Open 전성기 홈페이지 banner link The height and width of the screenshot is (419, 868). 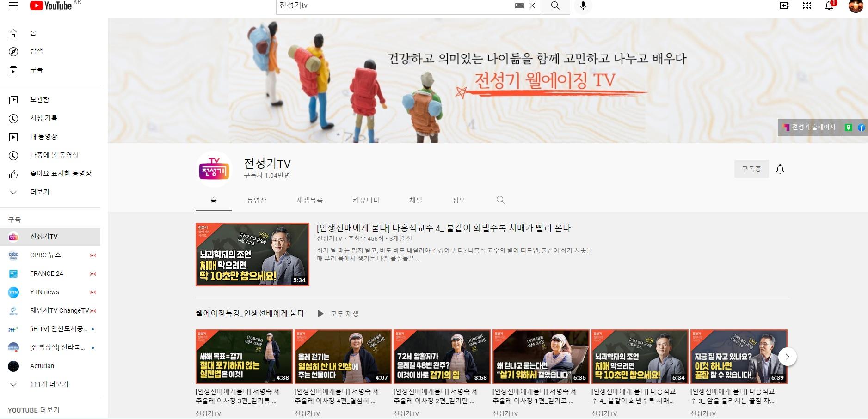tap(809, 128)
